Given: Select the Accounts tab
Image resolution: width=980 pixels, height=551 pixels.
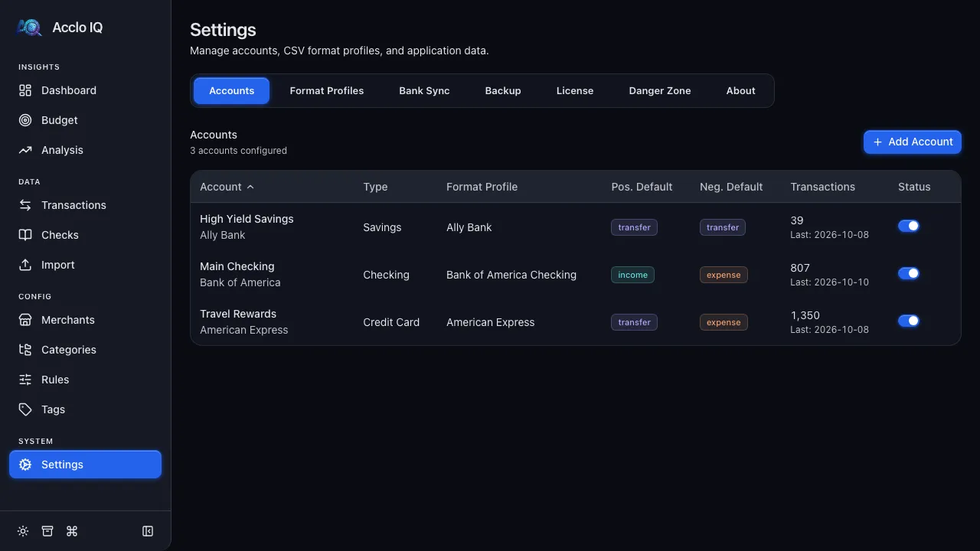Looking at the screenshot, I should 231,90.
